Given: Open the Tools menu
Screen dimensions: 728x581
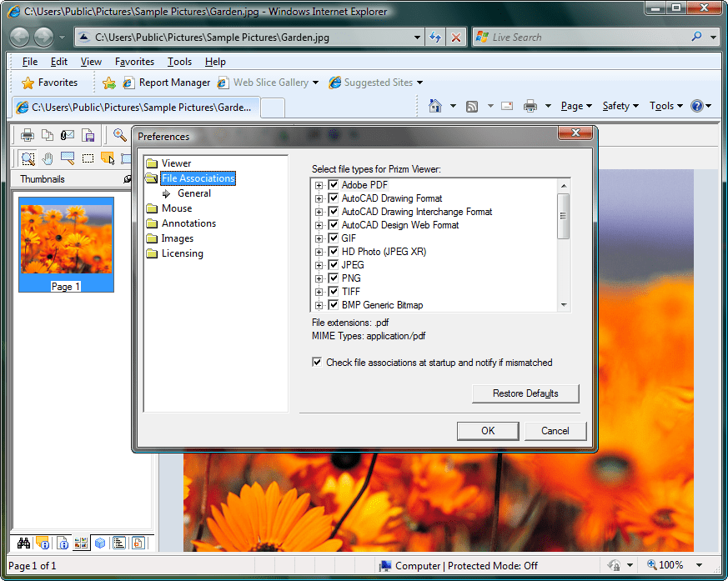Looking at the screenshot, I should [178, 62].
